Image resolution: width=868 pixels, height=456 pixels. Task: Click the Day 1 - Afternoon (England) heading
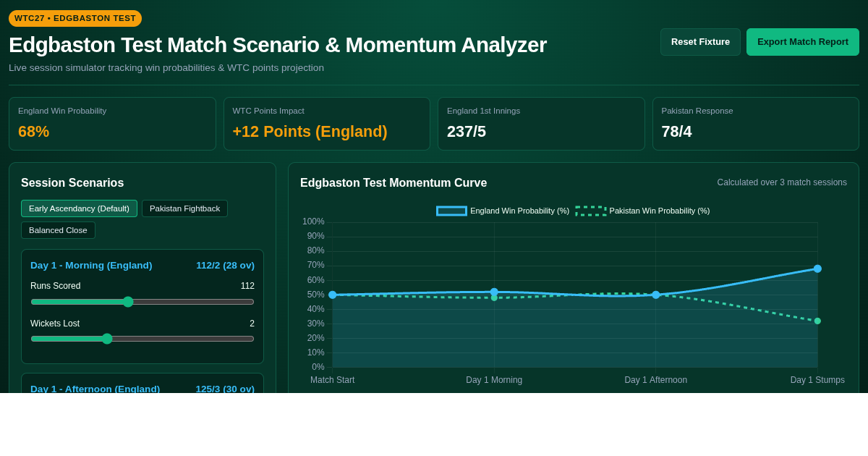[x=95, y=389]
